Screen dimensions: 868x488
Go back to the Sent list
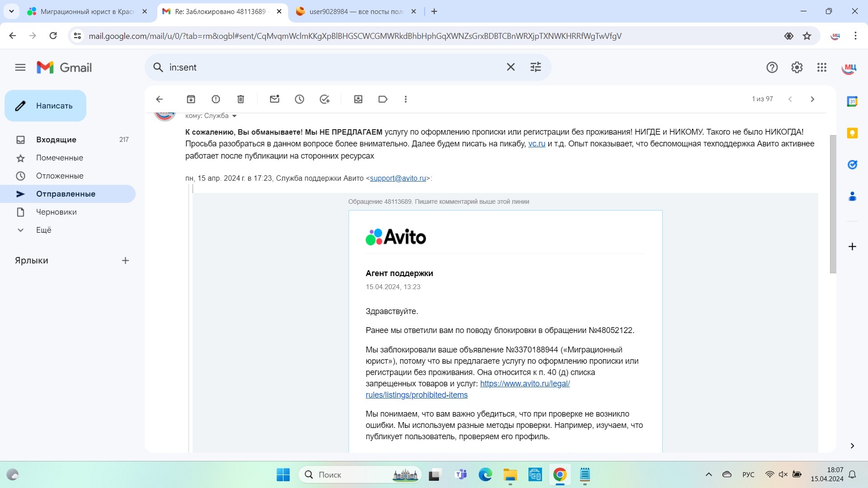[159, 99]
